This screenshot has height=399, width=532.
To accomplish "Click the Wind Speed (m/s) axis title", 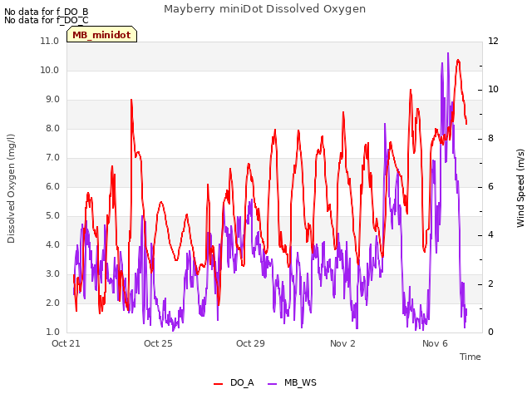I will coord(520,188).
